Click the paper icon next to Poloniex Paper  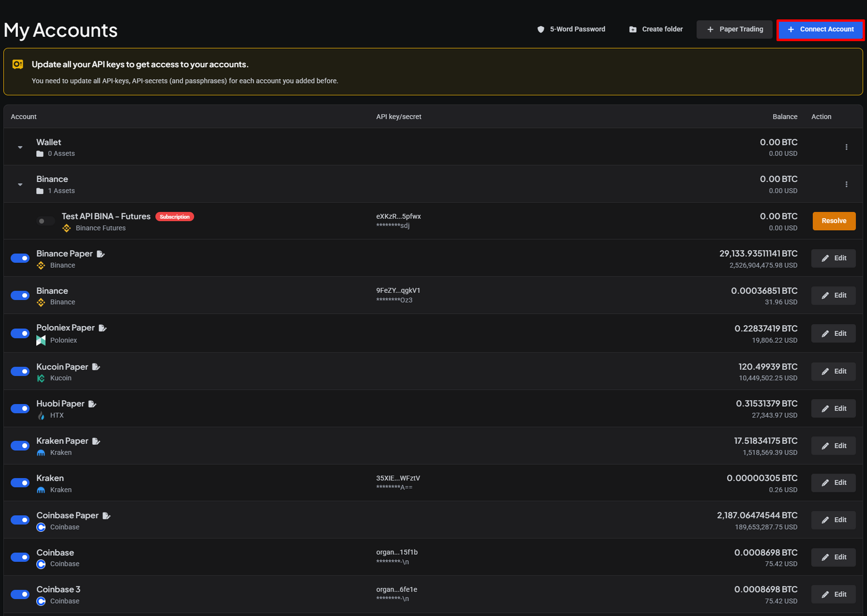[x=102, y=328]
